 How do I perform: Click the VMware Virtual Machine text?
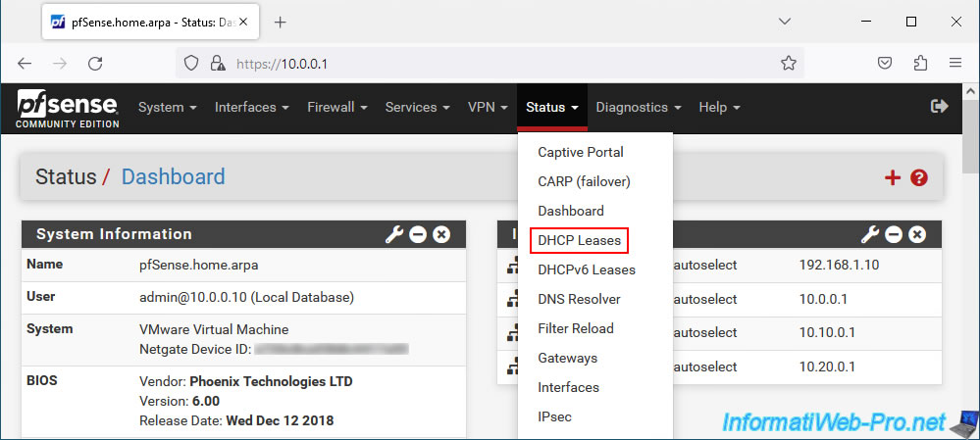coord(214,329)
